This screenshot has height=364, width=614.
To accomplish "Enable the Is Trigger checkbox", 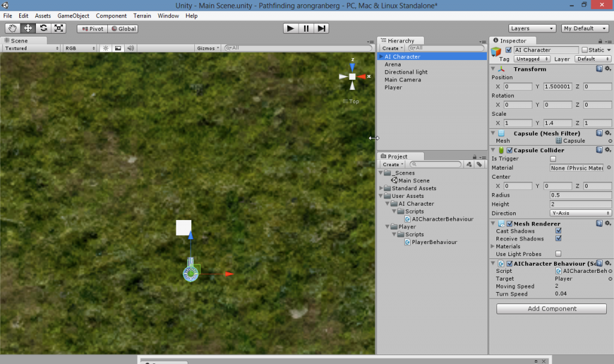I will coord(553,159).
